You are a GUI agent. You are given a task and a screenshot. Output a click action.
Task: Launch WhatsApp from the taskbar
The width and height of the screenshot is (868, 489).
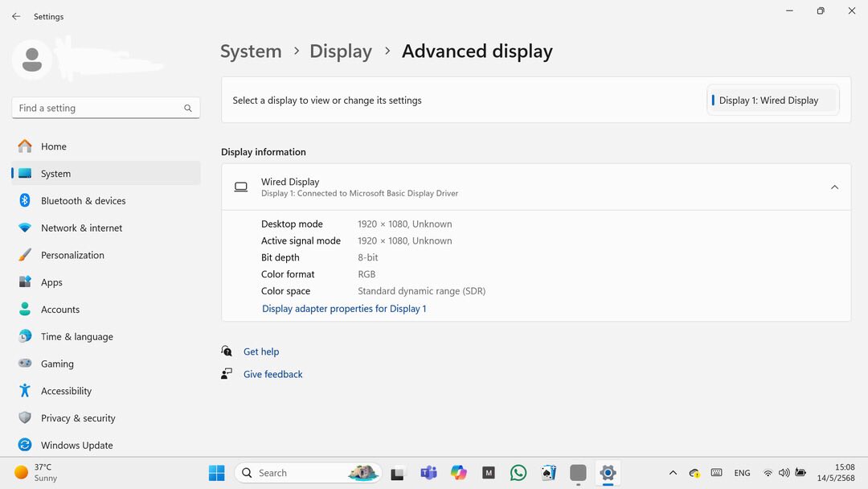pyautogui.click(x=518, y=473)
